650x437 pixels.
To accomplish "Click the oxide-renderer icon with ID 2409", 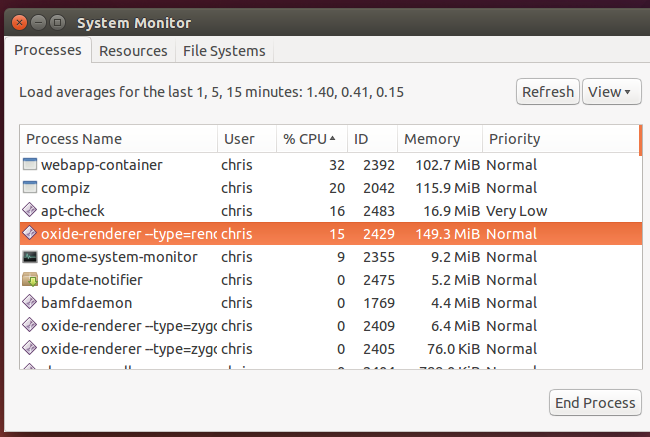I will click(30, 326).
